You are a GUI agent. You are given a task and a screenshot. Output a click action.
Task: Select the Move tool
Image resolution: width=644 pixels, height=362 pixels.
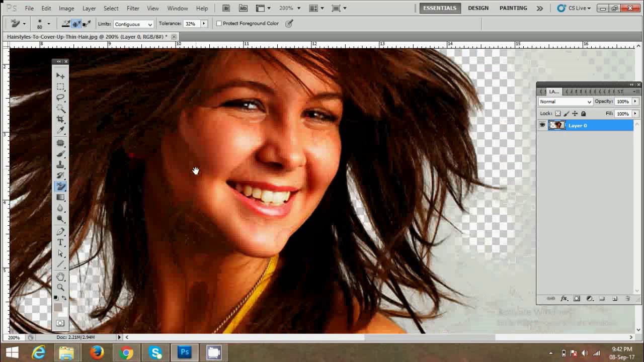tap(60, 75)
